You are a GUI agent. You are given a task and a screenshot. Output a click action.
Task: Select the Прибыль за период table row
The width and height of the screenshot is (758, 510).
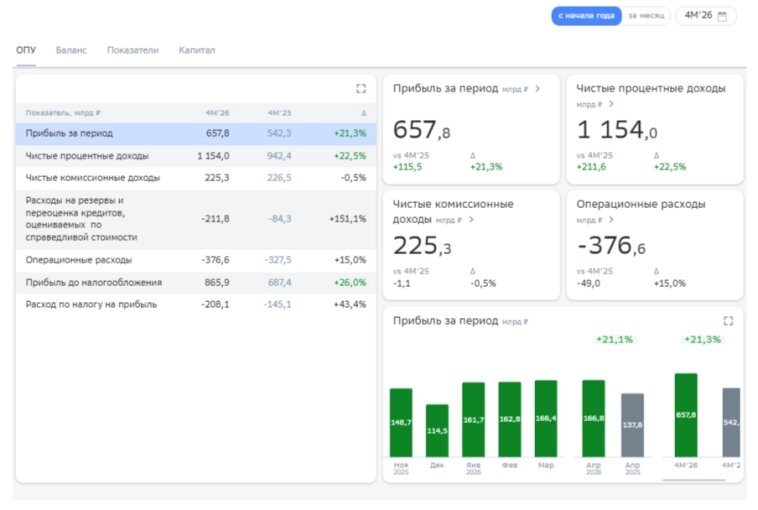coord(196,134)
